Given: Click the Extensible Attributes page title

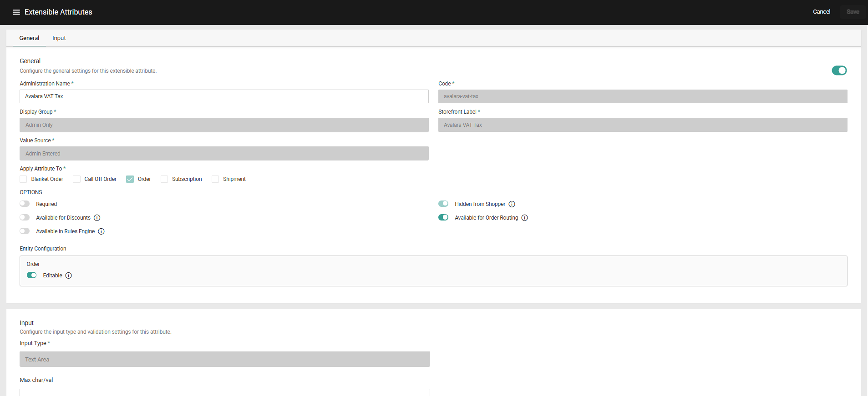Looking at the screenshot, I should tap(58, 12).
